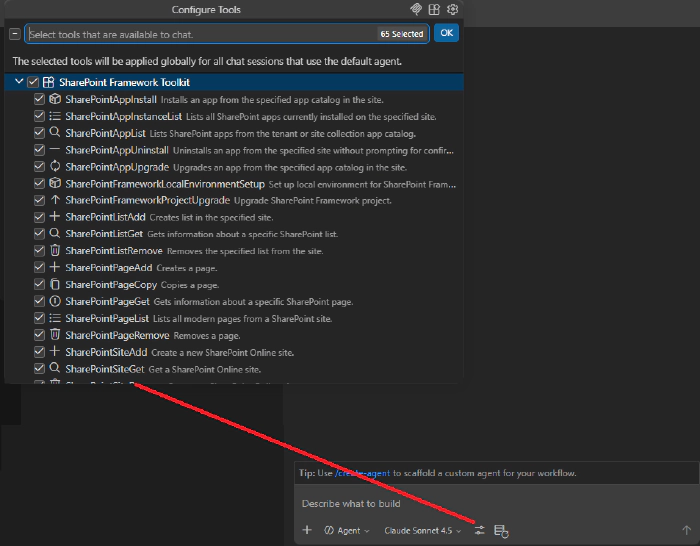
Task: Toggle the SharePointPageGet checkbox
Action: click(39, 301)
